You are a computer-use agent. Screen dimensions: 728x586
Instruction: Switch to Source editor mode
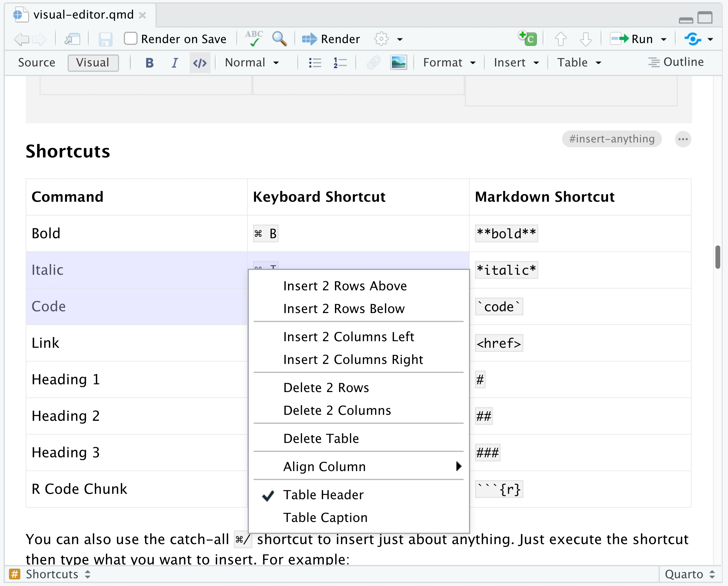36,63
